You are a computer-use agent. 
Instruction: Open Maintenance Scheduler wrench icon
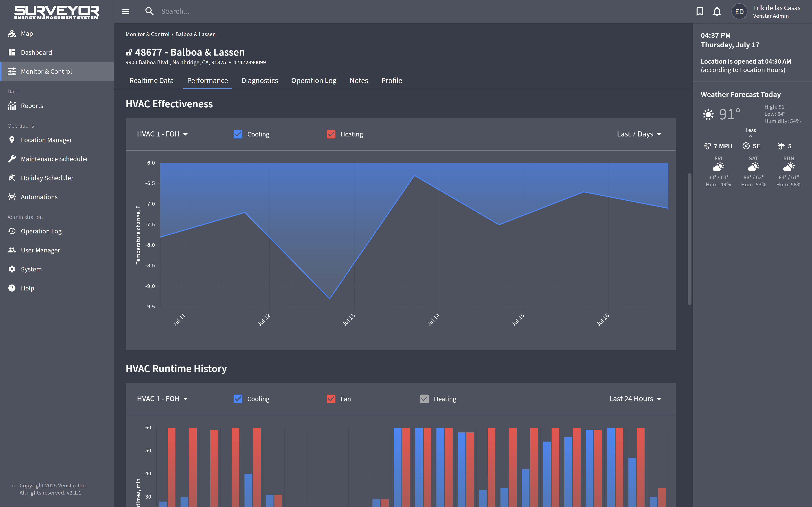coord(12,159)
